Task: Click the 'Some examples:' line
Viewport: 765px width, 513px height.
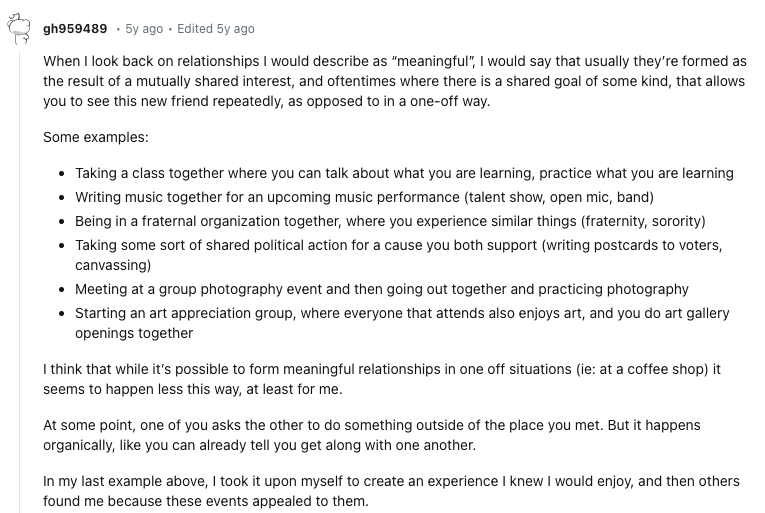Action: coord(96,137)
